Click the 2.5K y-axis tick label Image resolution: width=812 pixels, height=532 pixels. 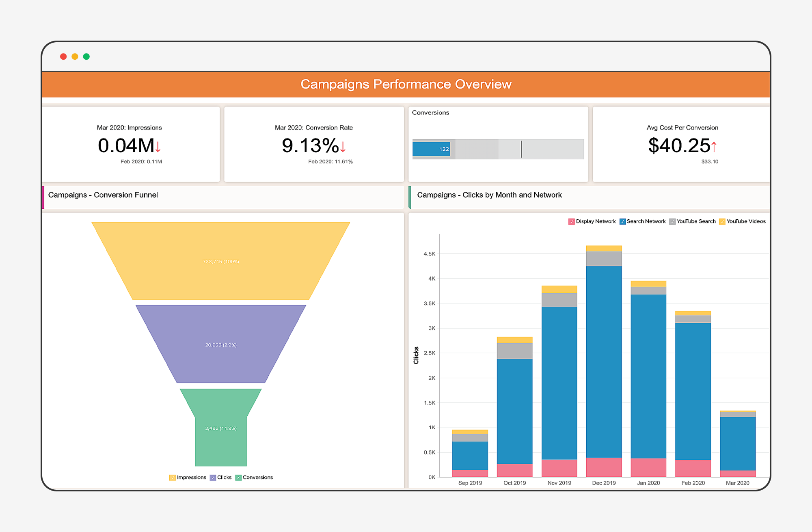[x=430, y=353]
